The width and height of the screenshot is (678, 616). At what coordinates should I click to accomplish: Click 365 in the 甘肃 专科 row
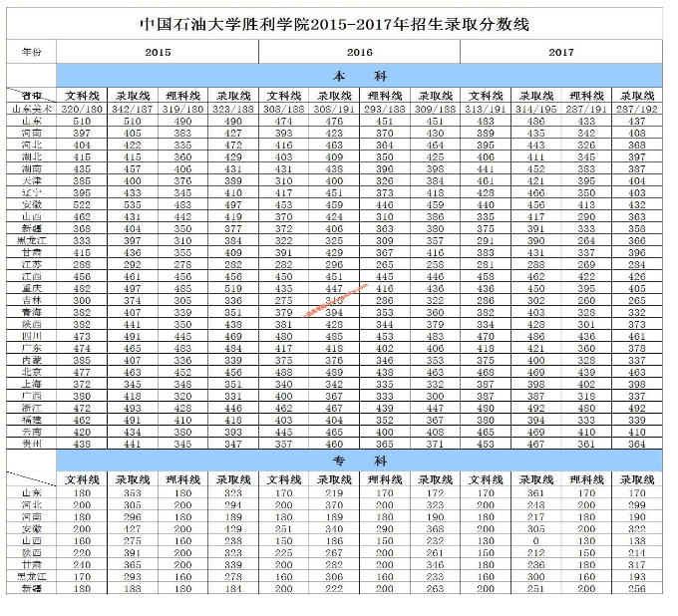pos(133,564)
